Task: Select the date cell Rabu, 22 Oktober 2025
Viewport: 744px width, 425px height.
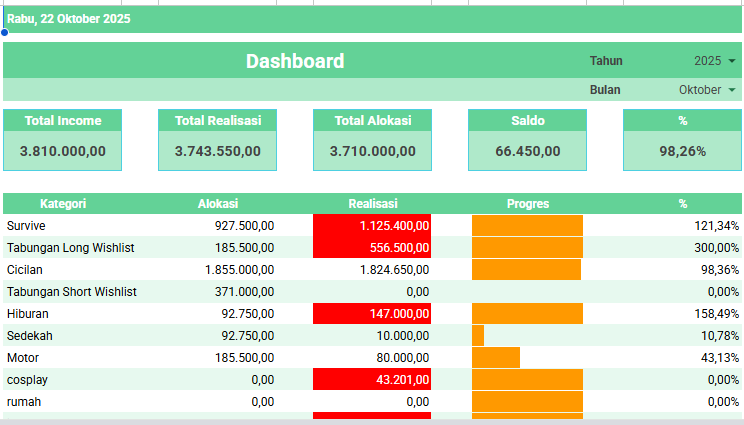Action: 70,19
